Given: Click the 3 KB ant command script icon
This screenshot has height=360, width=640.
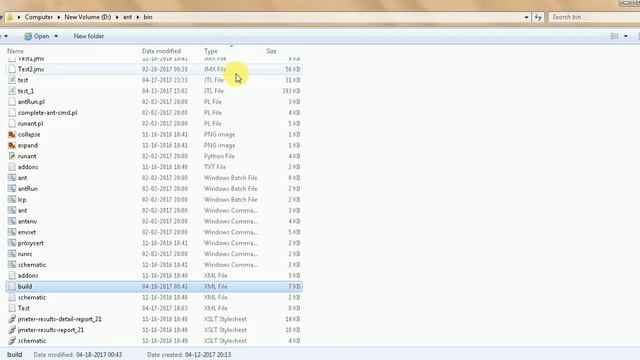Looking at the screenshot, I should coord(12,210).
